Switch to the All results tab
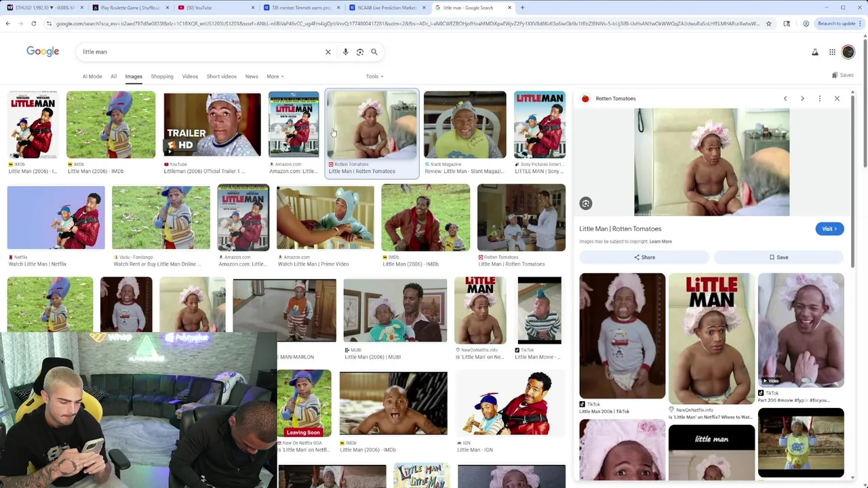Image resolution: width=868 pixels, height=488 pixels. 113,77
